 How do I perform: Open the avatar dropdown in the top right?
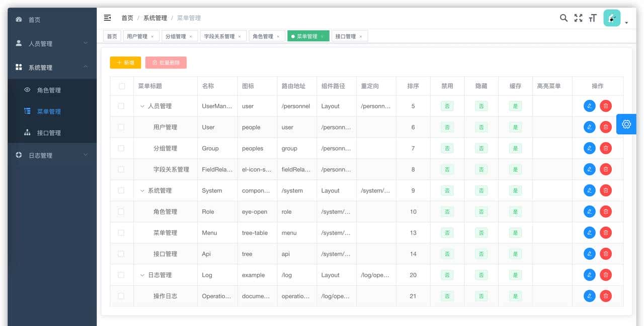coord(611,17)
